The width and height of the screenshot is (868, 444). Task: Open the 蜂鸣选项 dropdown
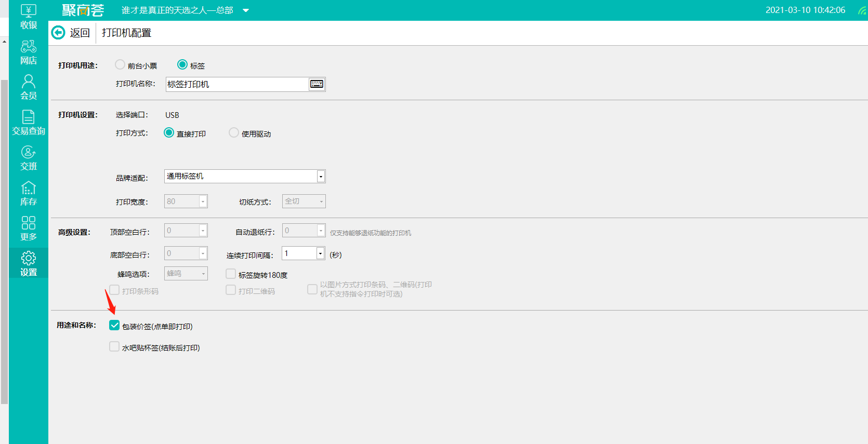coord(203,274)
